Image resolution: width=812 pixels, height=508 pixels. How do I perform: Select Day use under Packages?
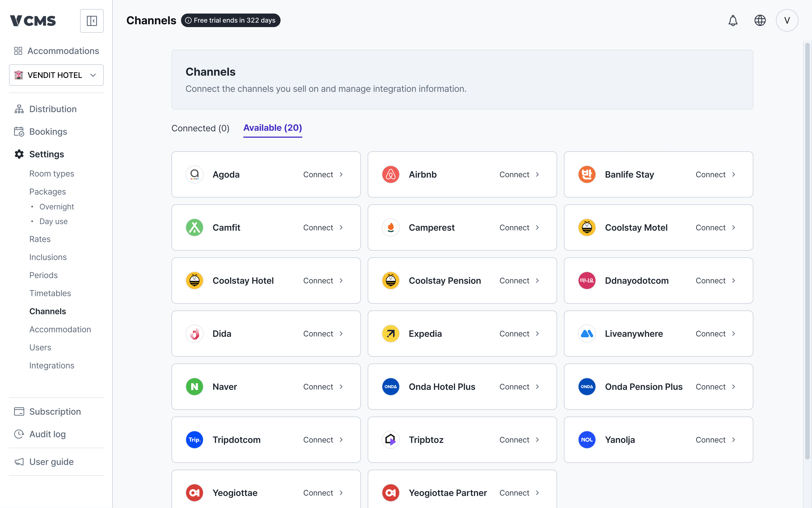[54, 221]
